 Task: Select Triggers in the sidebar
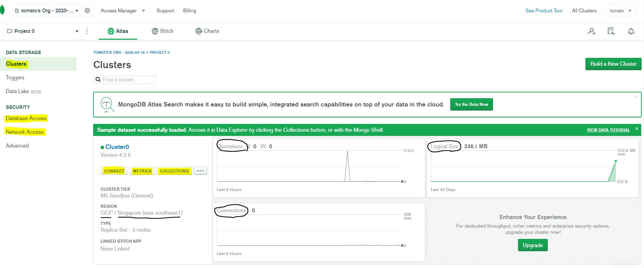coord(15,78)
